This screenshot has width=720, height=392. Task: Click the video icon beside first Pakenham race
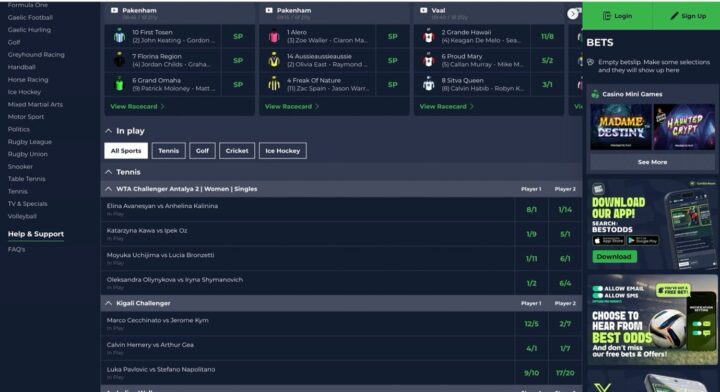point(114,10)
